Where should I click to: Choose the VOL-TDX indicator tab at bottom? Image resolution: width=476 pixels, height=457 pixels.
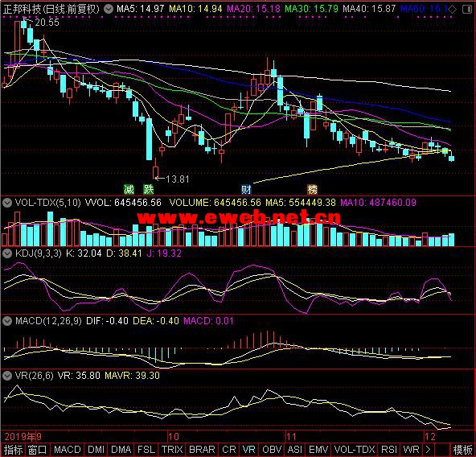(355, 450)
